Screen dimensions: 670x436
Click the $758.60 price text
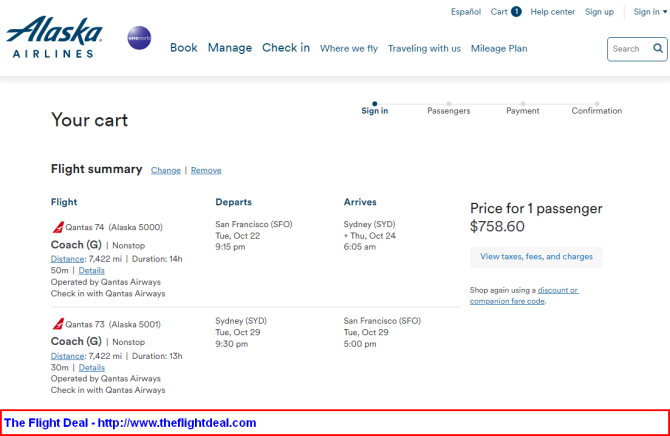[497, 227]
